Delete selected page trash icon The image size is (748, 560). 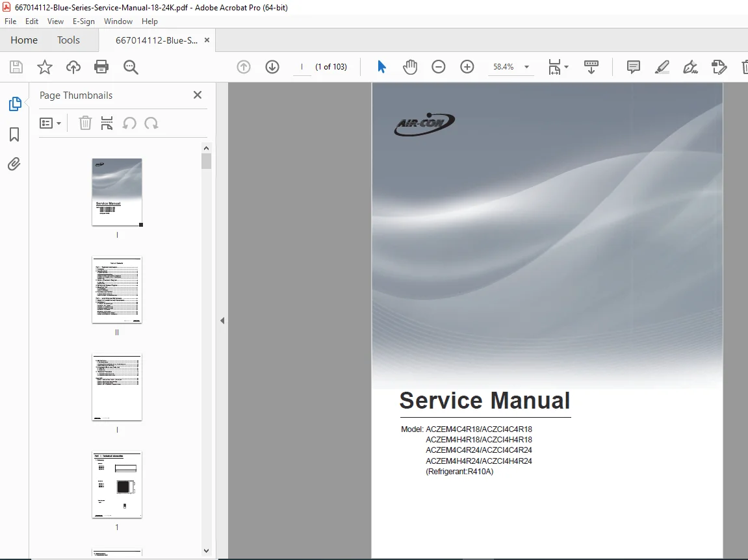[x=85, y=123]
